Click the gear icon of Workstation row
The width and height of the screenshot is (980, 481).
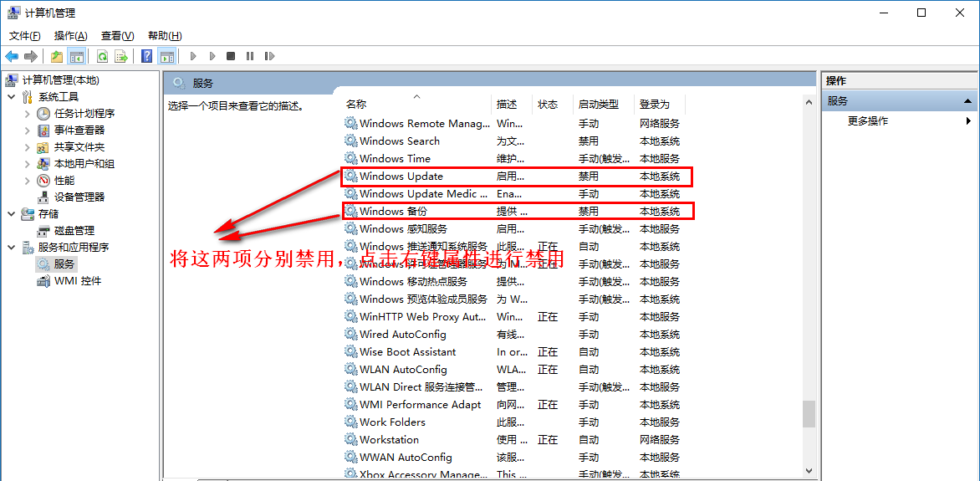[x=350, y=440]
